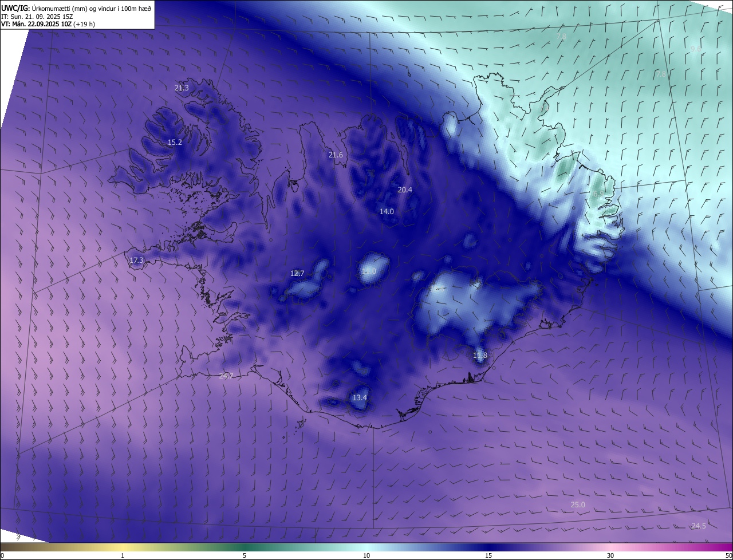Viewport: 733px width, 560px height.
Task: Click the 24.5 value in the corner
Action: click(x=699, y=526)
